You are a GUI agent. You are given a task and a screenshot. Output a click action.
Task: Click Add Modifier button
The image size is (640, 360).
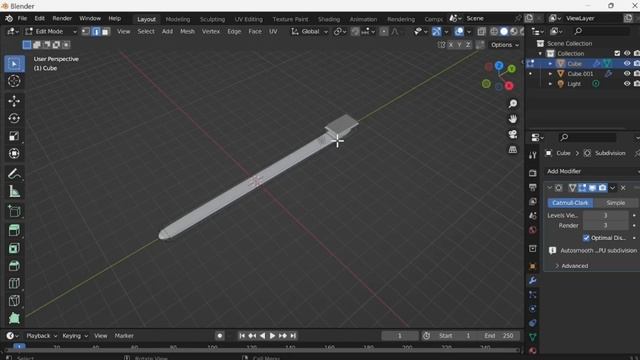(592, 171)
